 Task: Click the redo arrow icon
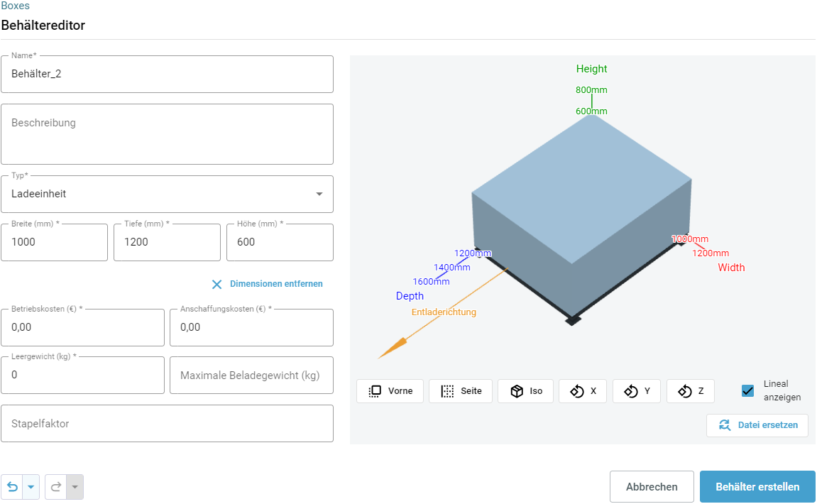(56, 487)
